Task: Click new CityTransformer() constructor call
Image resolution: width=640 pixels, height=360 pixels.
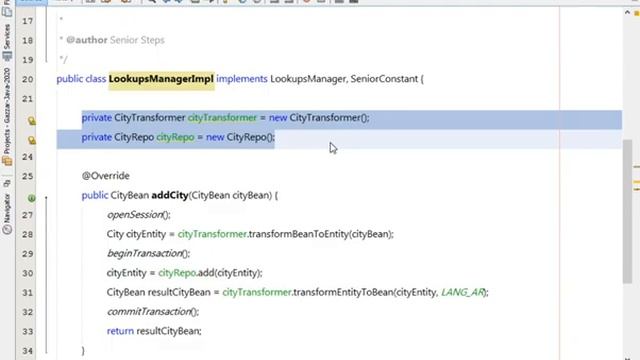Action: point(319,118)
